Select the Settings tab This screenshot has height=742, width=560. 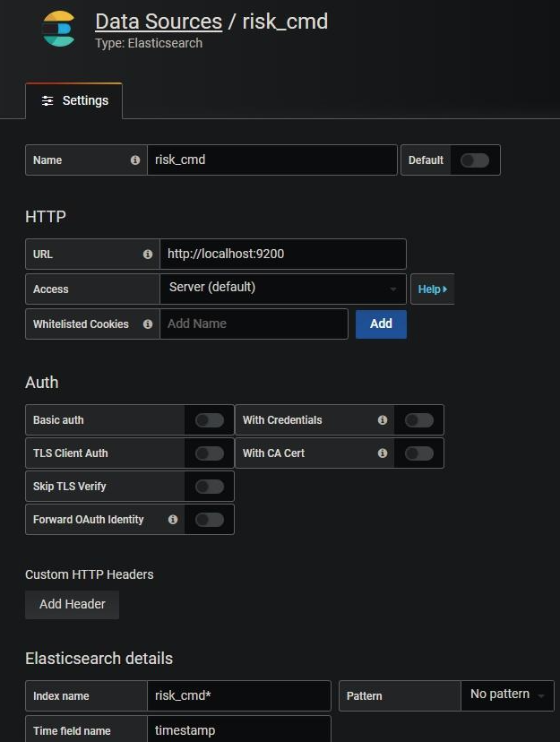pos(74,101)
